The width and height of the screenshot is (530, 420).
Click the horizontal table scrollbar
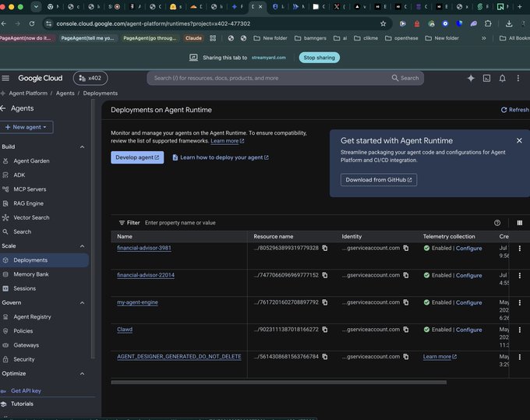click(x=278, y=383)
